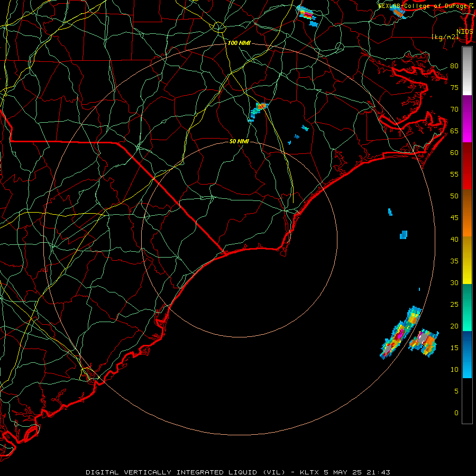Click the 35 value on the color scale
This screenshot has width=476, height=476.
click(454, 261)
